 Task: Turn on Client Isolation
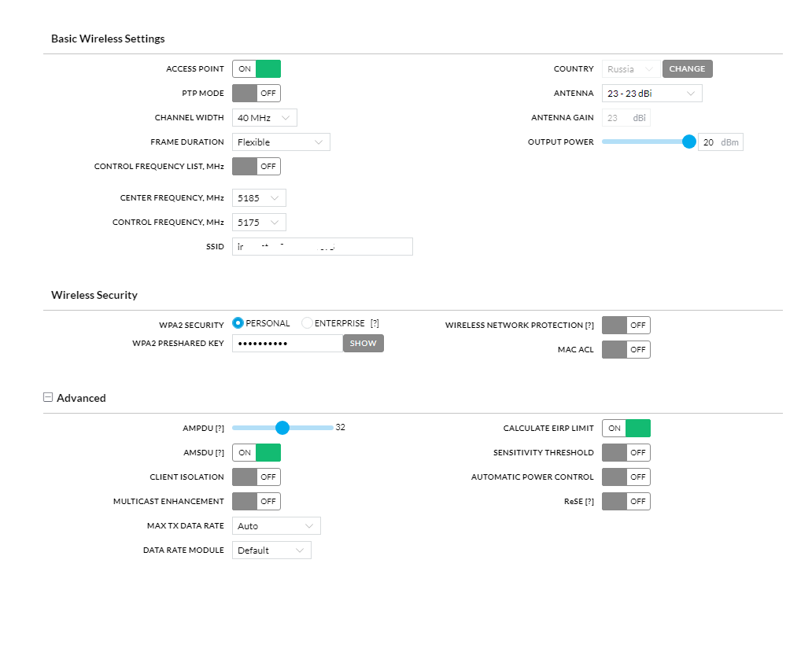point(257,477)
